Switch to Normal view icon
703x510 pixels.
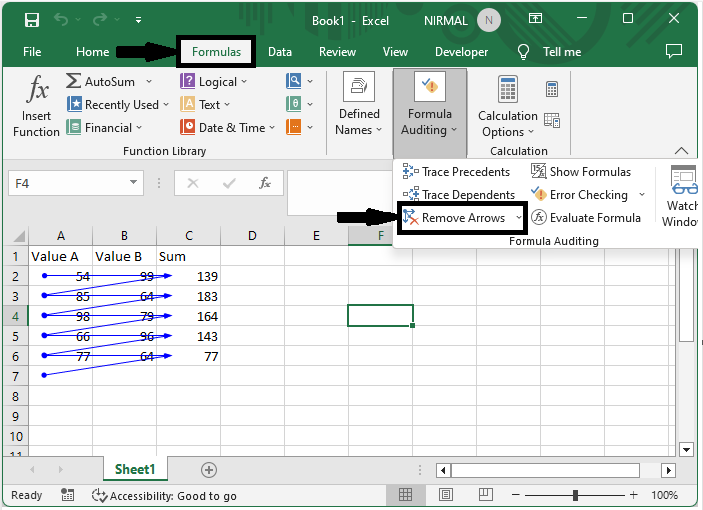(x=405, y=494)
